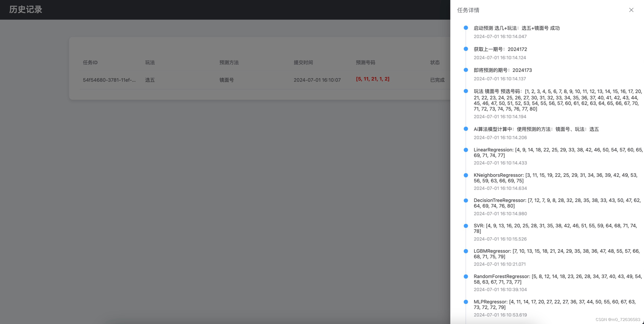The width and height of the screenshot is (644, 324).
Task: Click the SVR result text
Action: click(555, 228)
